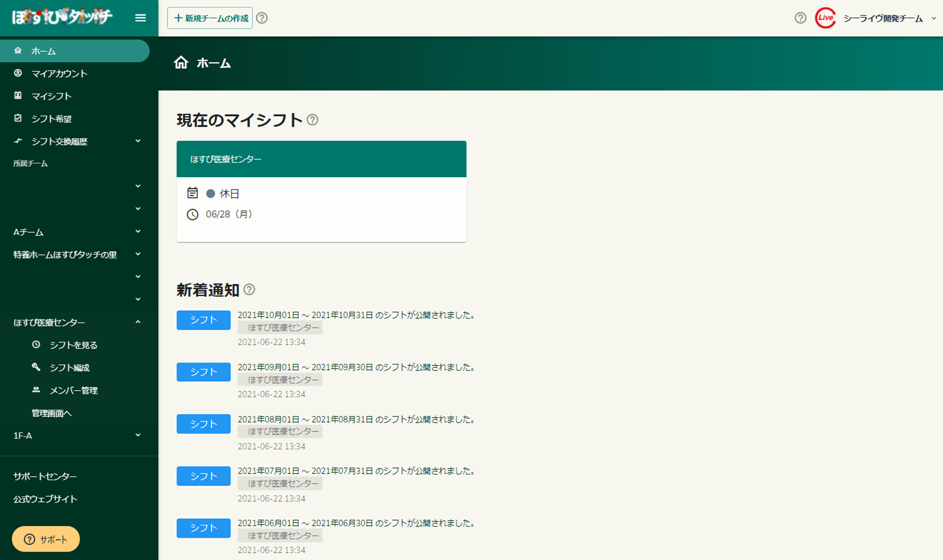Screen dimensions: 943x560
Task: Expand シフト交換履歴 chevron
Action: tap(138, 141)
